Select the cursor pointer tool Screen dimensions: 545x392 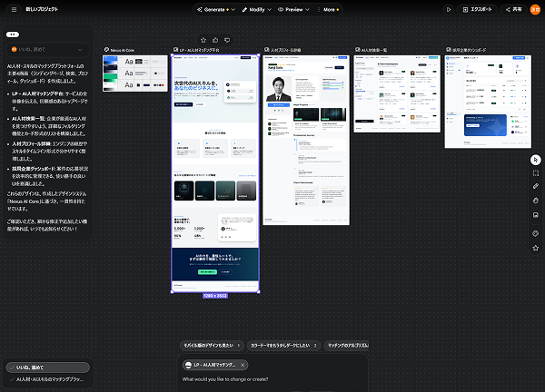pos(535,160)
